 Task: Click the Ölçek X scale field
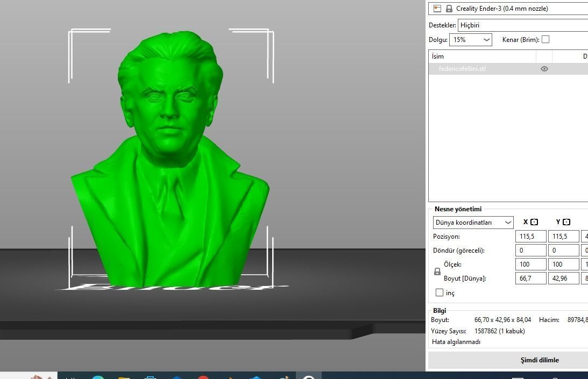pos(530,264)
